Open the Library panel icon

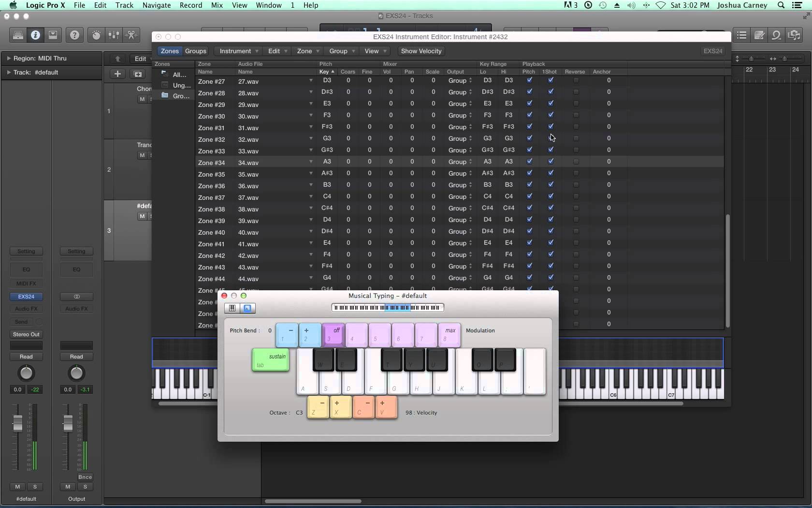[18, 35]
